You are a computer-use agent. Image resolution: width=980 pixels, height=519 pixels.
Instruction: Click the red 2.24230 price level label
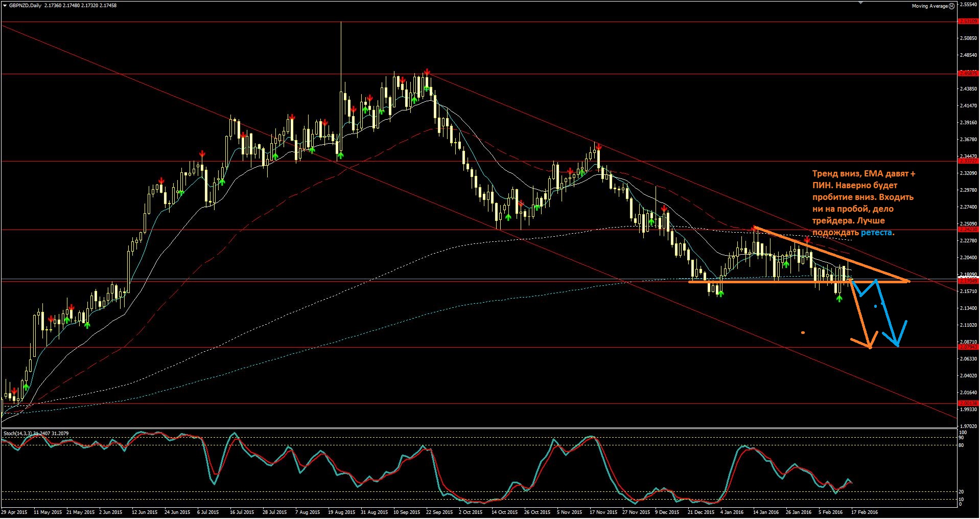tap(969, 230)
